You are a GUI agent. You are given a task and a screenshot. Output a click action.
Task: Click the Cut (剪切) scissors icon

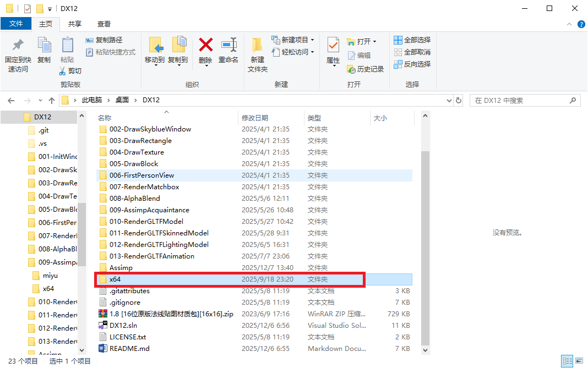62,71
